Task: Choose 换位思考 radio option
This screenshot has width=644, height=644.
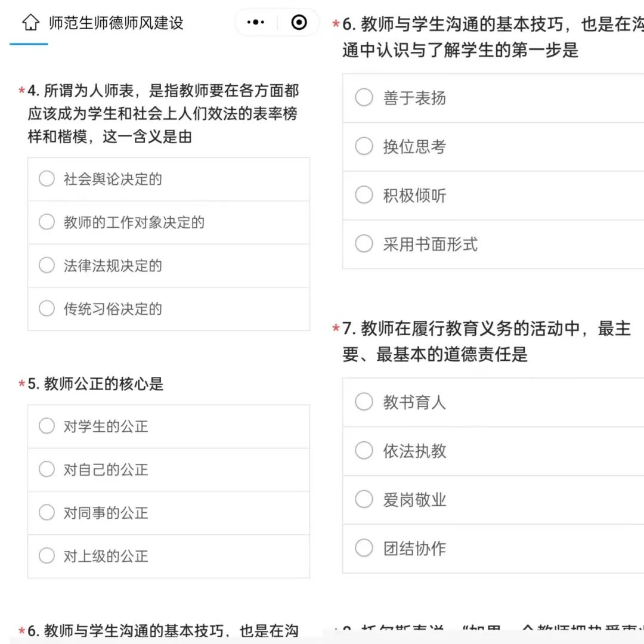Action: click(x=364, y=146)
